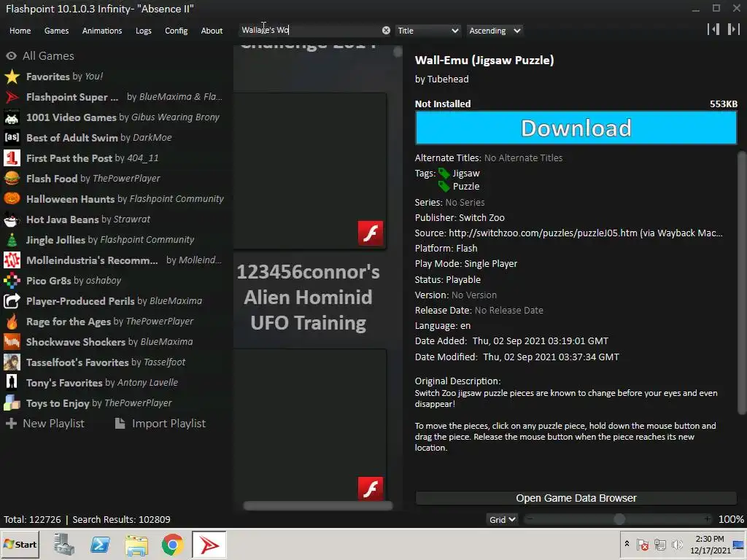Open the Config tab
Viewport: 747px width, 560px height.
click(177, 31)
